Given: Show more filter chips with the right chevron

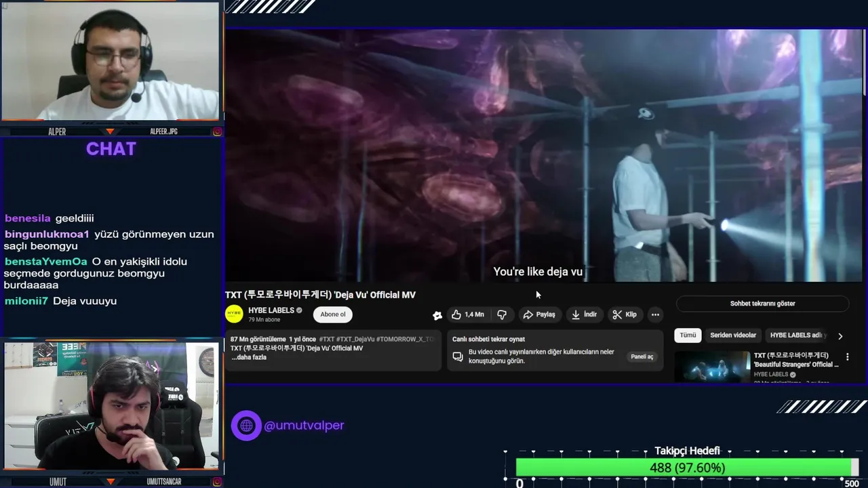Looking at the screenshot, I should (x=840, y=335).
